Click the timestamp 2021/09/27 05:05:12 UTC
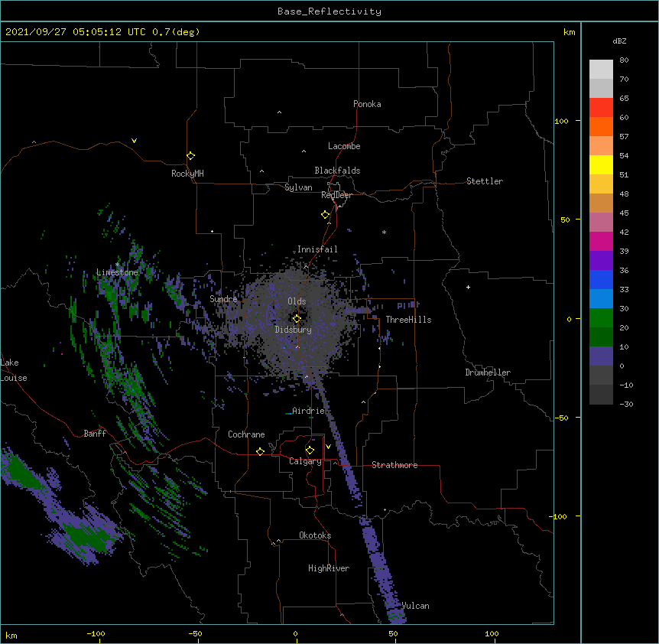659x644 pixels. 76,32
